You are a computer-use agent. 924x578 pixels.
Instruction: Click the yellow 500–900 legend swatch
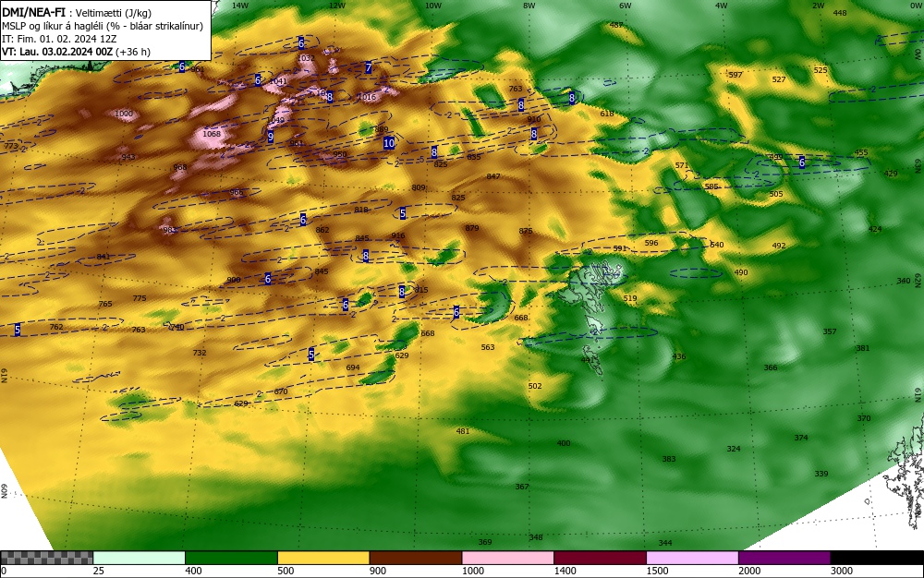[323, 558]
